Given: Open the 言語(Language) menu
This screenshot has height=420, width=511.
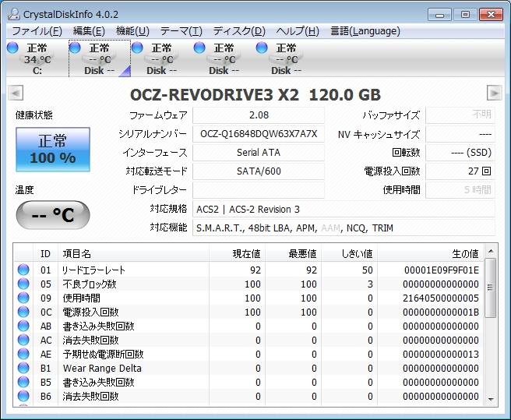Looking at the screenshot, I should [365, 31].
